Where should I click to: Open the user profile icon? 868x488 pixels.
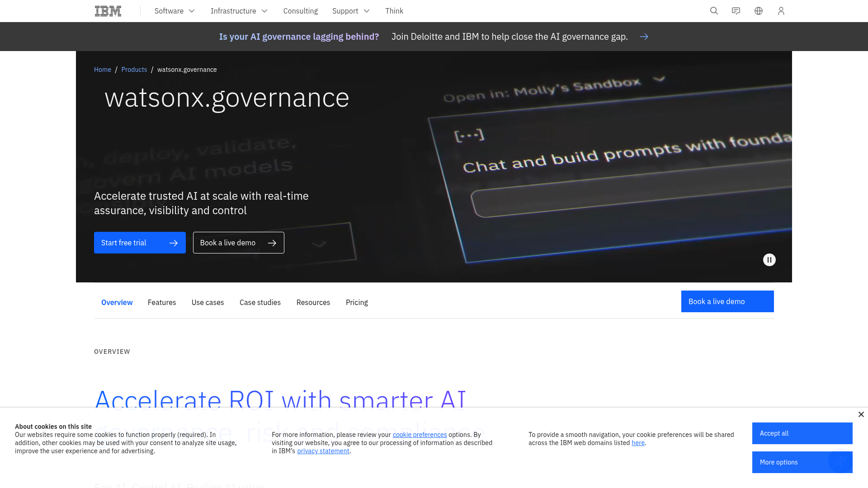click(x=781, y=11)
